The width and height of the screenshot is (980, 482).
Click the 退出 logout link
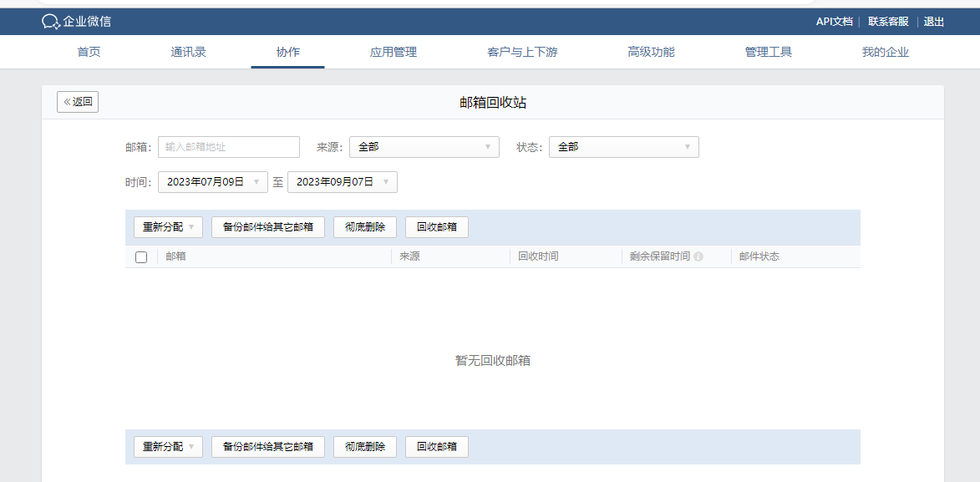click(x=932, y=21)
